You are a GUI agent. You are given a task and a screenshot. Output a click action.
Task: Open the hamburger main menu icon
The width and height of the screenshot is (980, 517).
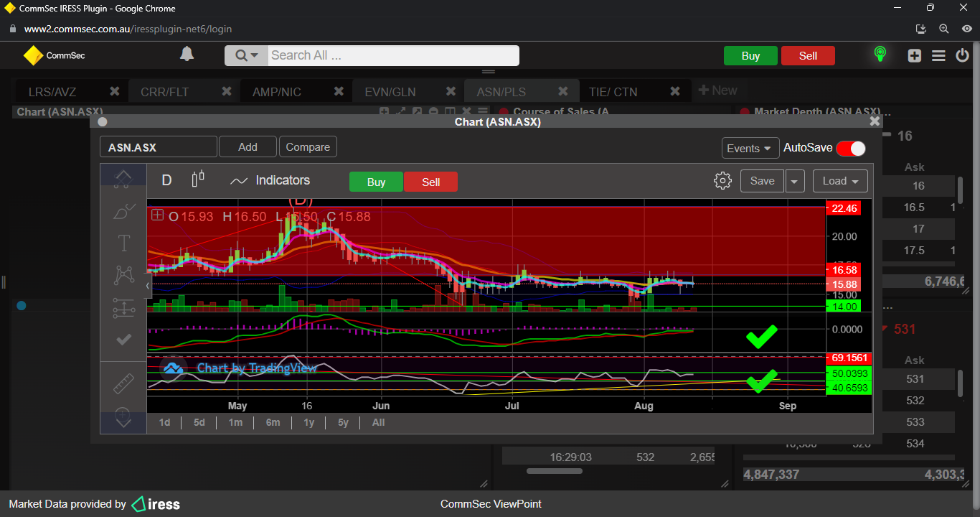[938, 55]
